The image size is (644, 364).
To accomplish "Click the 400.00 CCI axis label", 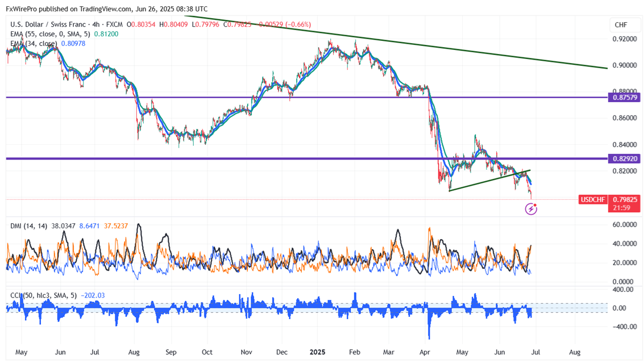I will pos(623,289).
